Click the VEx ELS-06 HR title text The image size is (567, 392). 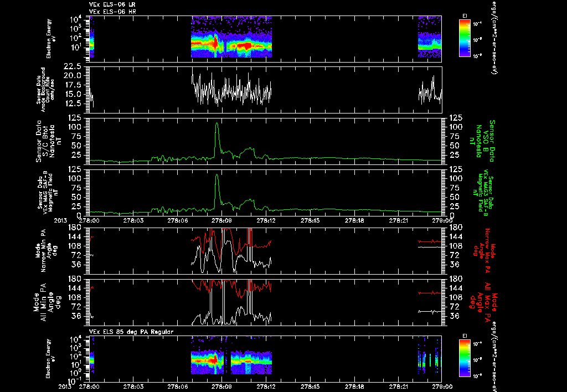(x=112, y=12)
